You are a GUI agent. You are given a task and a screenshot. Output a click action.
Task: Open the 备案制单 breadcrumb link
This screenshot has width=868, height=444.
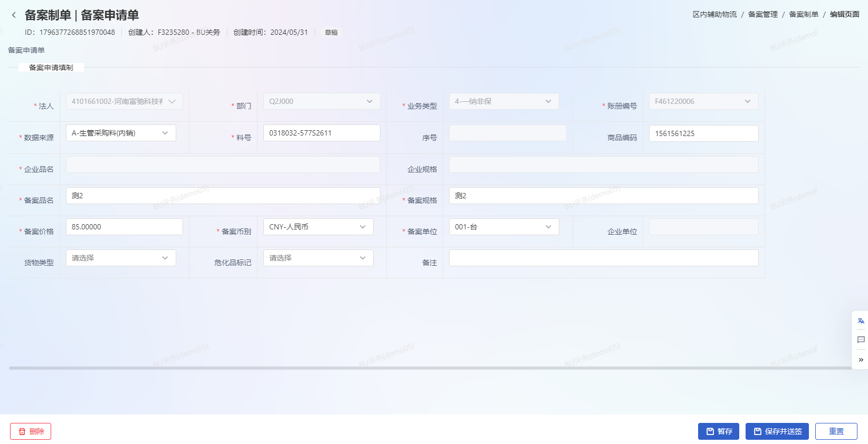804,14
